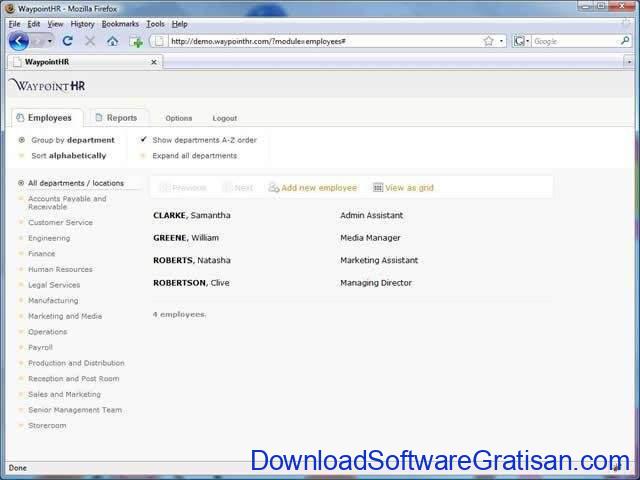The width and height of the screenshot is (640, 480).
Task: Select Senior Management Team department
Action: [75, 410]
